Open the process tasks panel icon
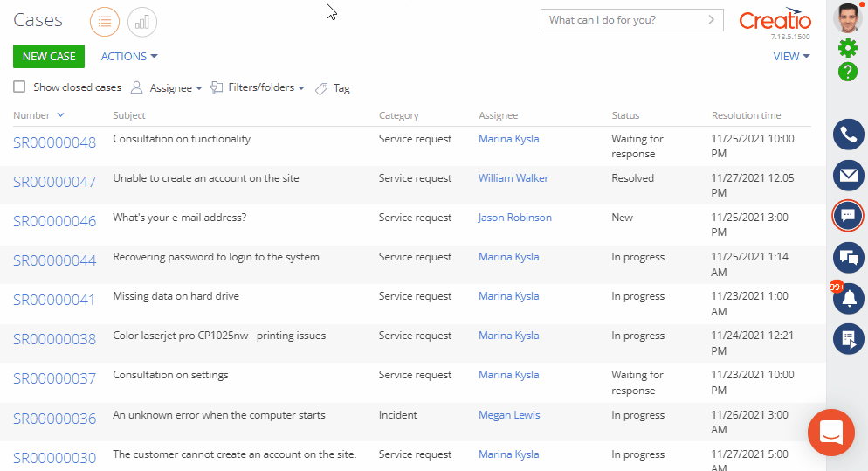The height and width of the screenshot is (471, 868). (x=848, y=338)
